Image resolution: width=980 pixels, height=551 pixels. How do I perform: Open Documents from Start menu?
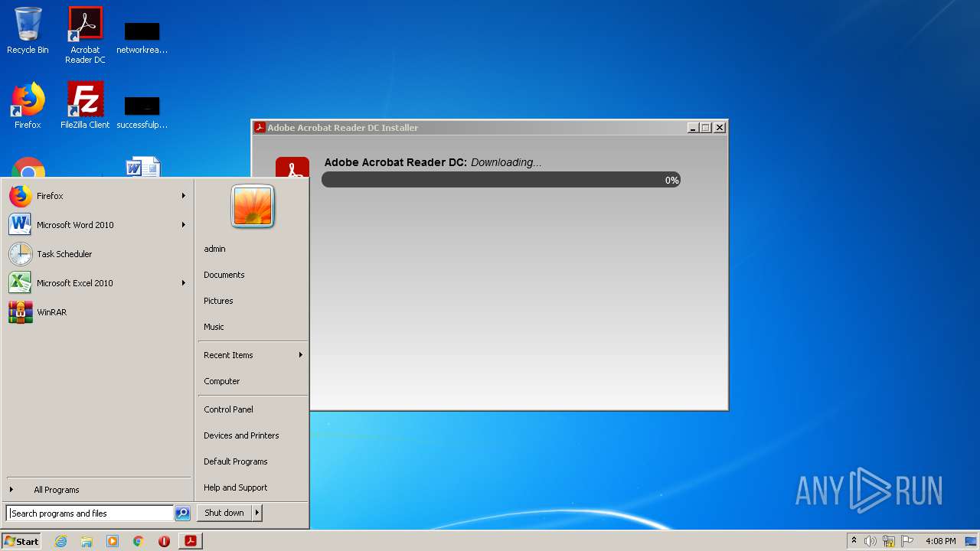point(253,275)
